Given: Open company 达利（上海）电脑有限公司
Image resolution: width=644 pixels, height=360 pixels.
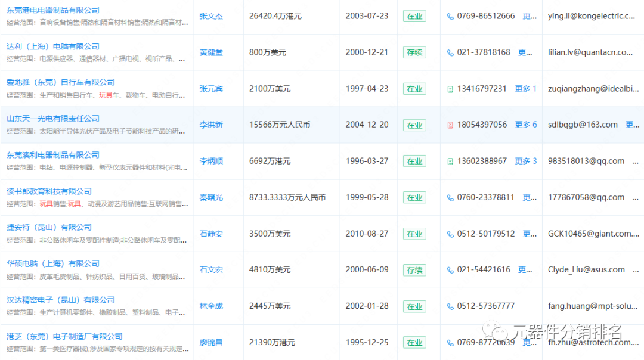Looking at the screenshot, I should tap(53, 46).
